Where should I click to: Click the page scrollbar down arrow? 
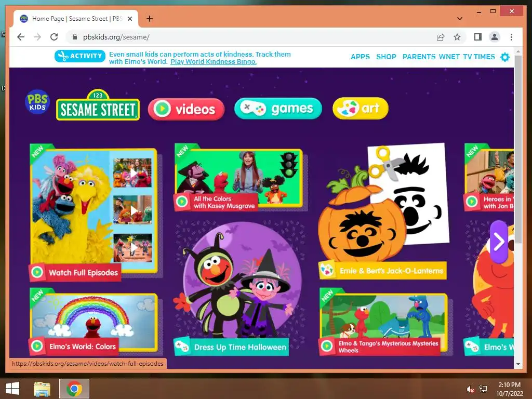518,364
